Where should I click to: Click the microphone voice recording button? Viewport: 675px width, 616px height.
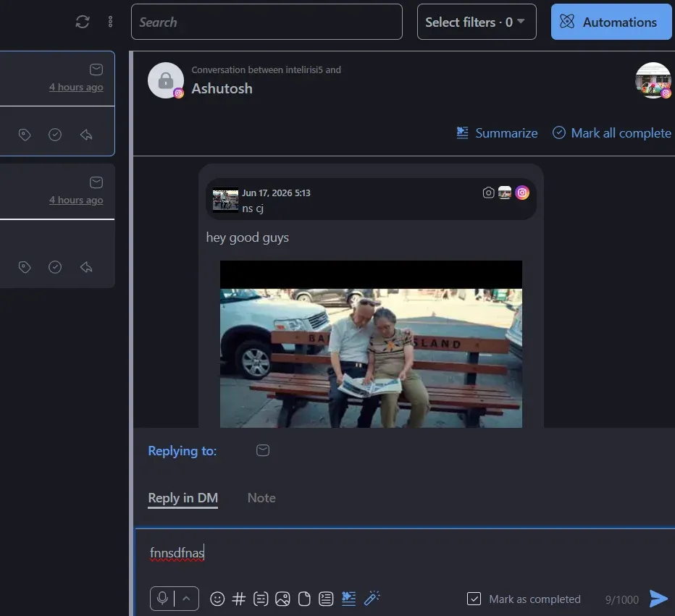[162, 599]
